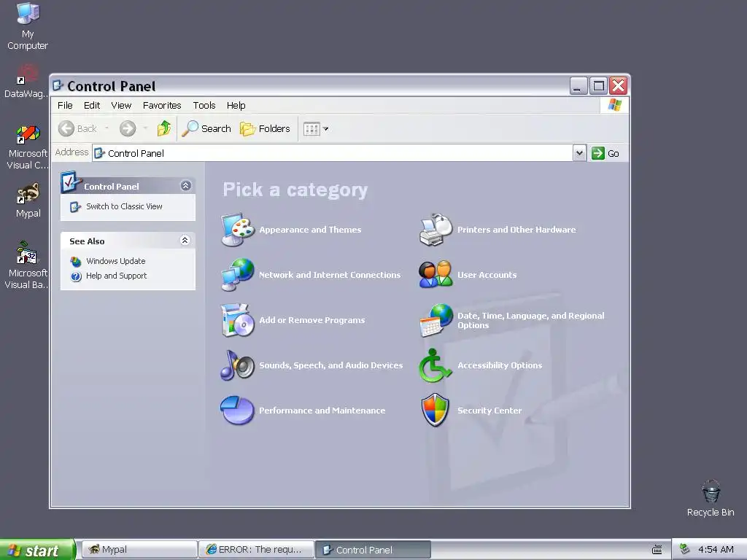
Task: Open Performance and Maintenance pie chart icon
Action: [x=237, y=410]
